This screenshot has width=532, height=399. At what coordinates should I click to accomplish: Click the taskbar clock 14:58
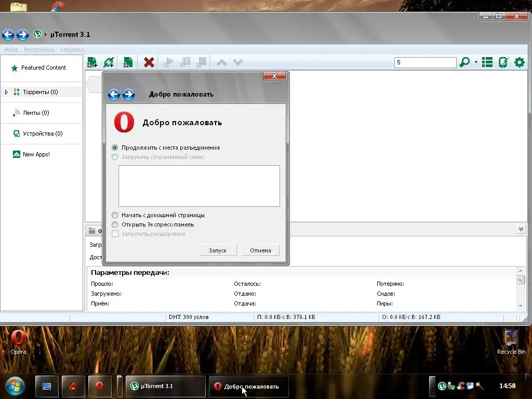tap(507, 386)
